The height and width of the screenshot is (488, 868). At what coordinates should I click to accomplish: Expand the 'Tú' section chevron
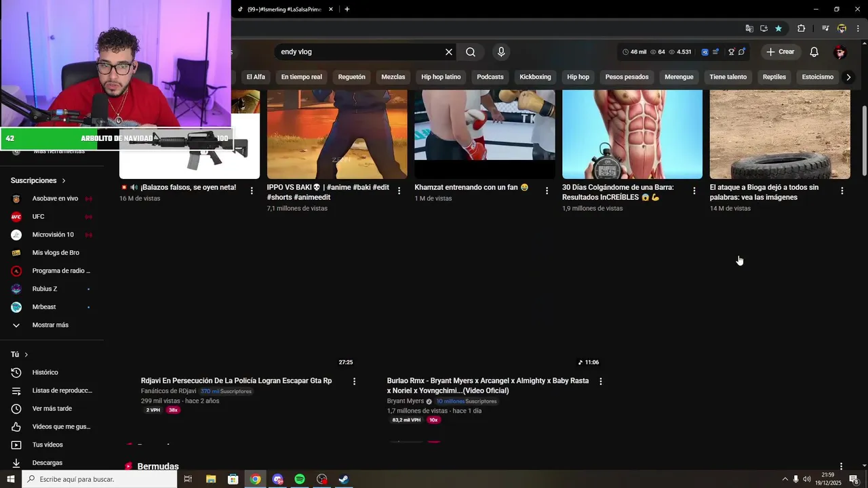[x=26, y=354]
